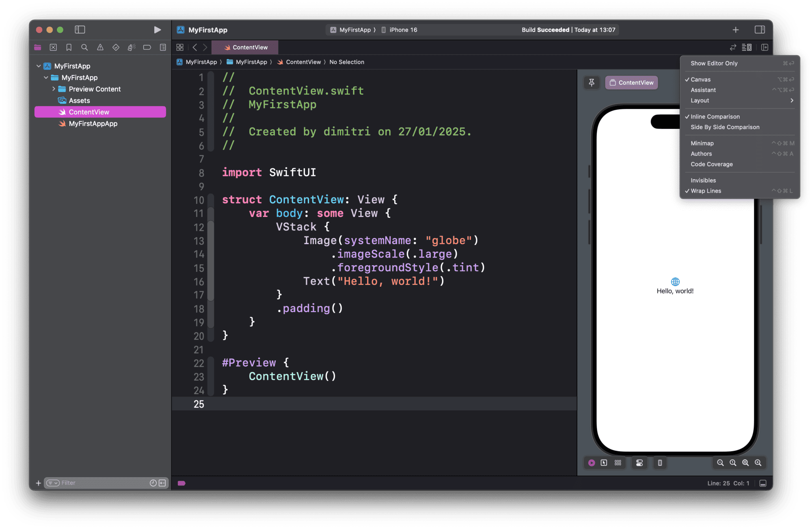Screen dimensions: 812x529
Task: Collapse the top MyFirstApp project
Action: click(39, 66)
